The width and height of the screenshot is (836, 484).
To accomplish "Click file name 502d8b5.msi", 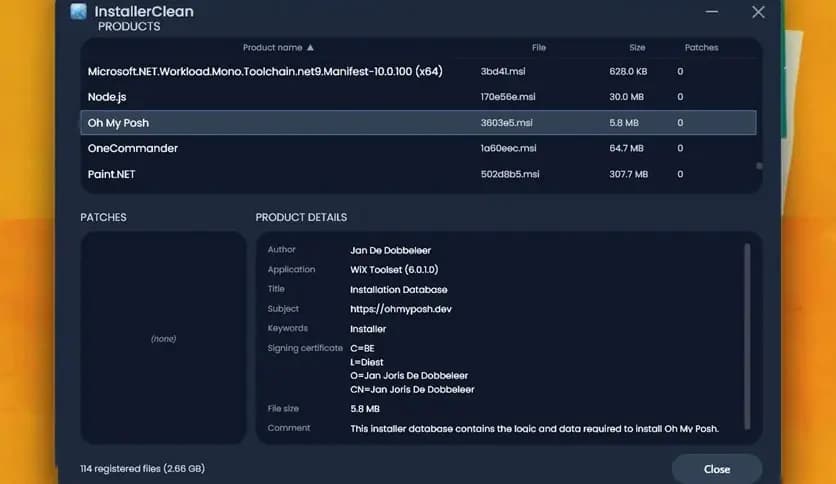I will point(510,174).
